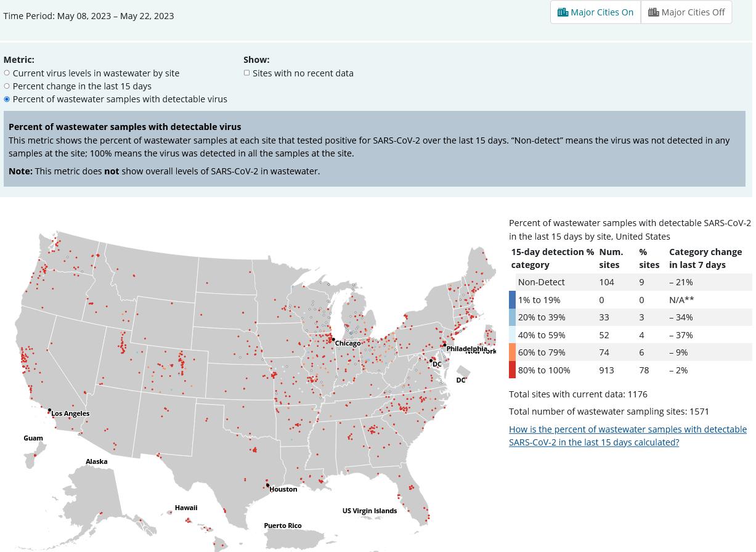756x552 pixels.
Task: Open the link on how percent is calculated
Action: coord(628,436)
